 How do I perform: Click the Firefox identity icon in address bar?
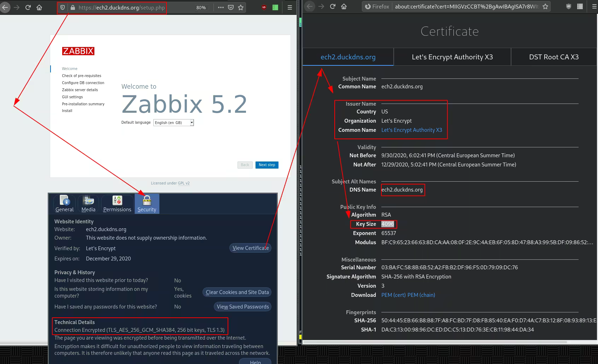click(x=377, y=6)
